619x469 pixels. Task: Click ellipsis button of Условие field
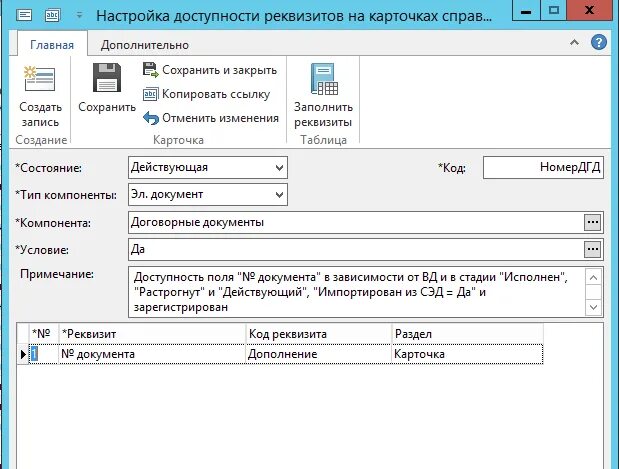coord(592,250)
